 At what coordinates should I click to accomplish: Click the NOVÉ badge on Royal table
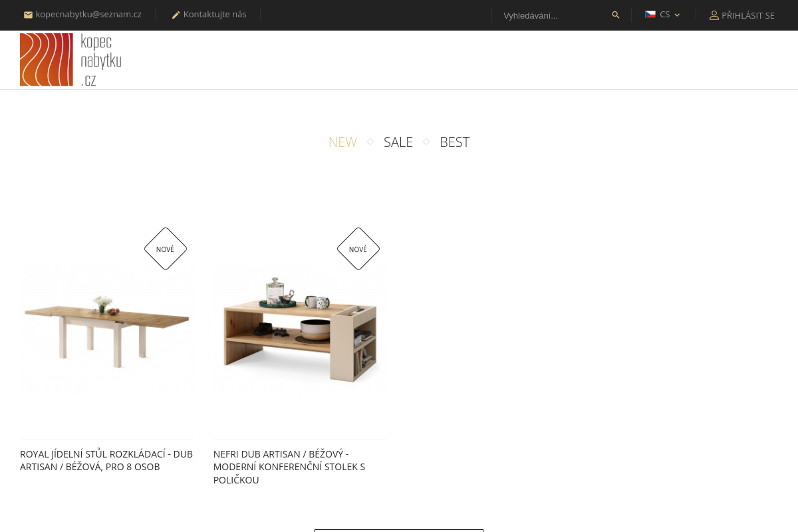pyautogui.click(x=166, y=249)
